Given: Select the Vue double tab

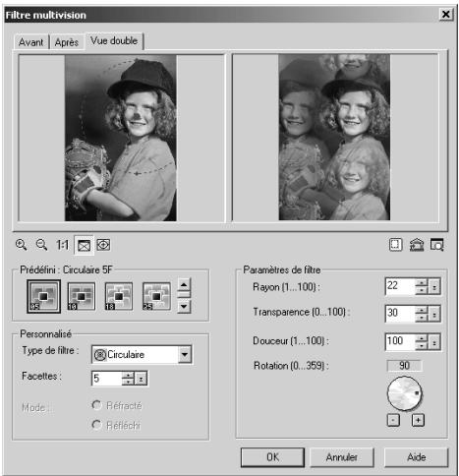Looking at the screenshot, I should tap(114, 40).
